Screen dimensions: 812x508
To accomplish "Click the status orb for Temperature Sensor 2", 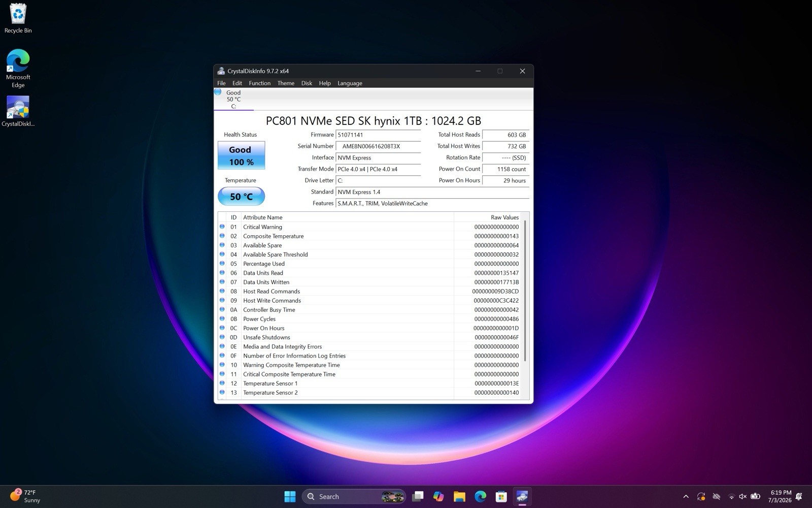I will point(222,392).
